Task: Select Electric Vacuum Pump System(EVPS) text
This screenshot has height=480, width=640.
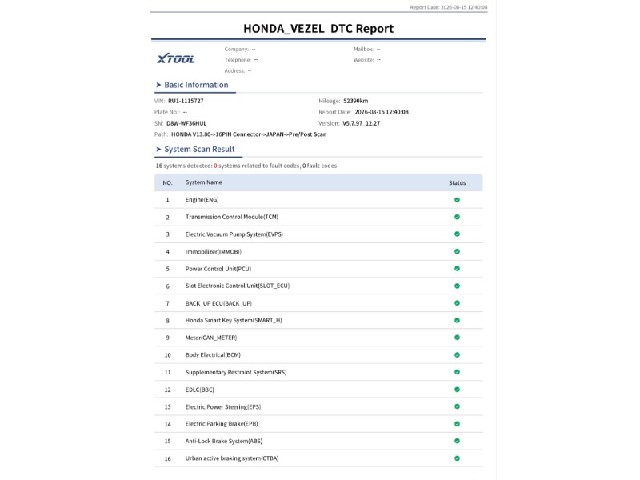Action: point(234,234)
